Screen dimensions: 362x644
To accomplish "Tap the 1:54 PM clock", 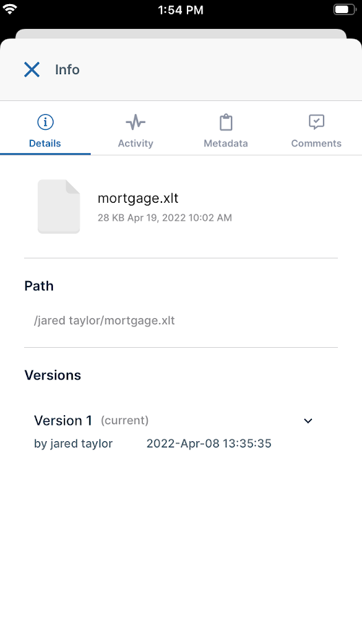I will pos(181,10).
